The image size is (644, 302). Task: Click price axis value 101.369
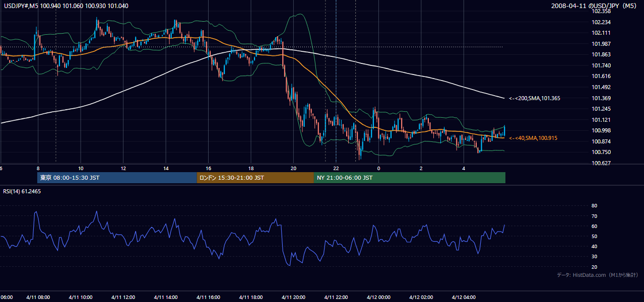(x=601, y=98)
